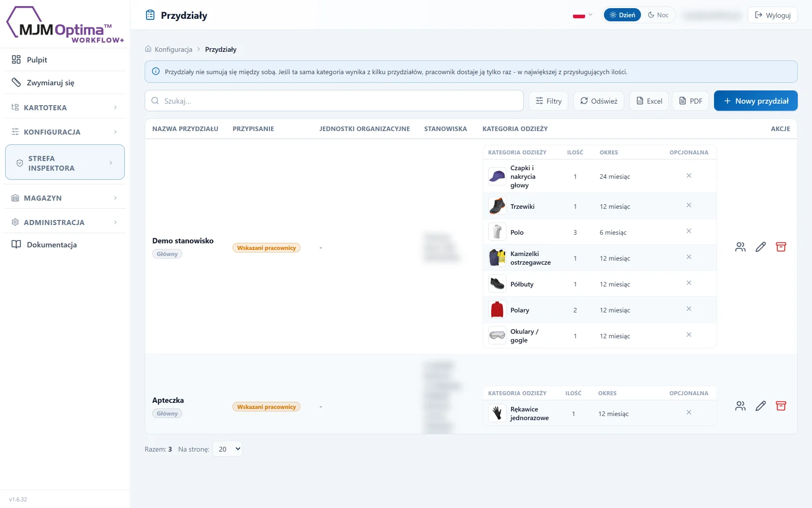Switch to Dzień light mode
812x508 pixels.
(x=623, y=15)
